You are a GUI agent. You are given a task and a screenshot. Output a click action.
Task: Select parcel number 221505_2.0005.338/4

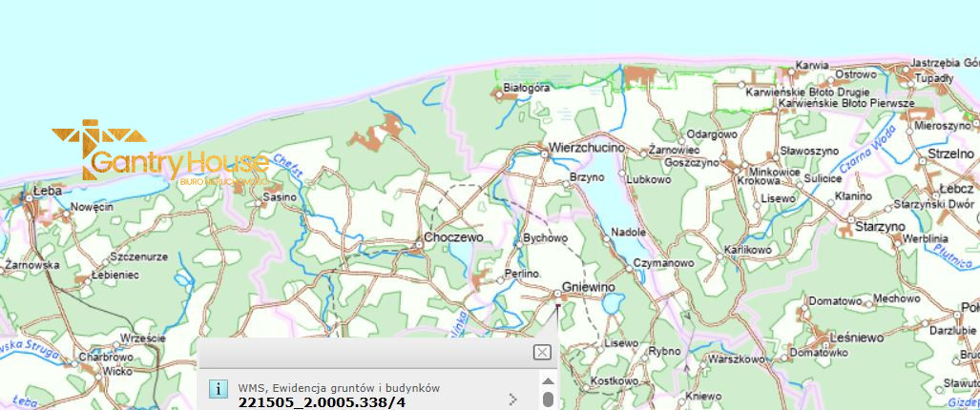pyautogui.click(x=322, y=402)
